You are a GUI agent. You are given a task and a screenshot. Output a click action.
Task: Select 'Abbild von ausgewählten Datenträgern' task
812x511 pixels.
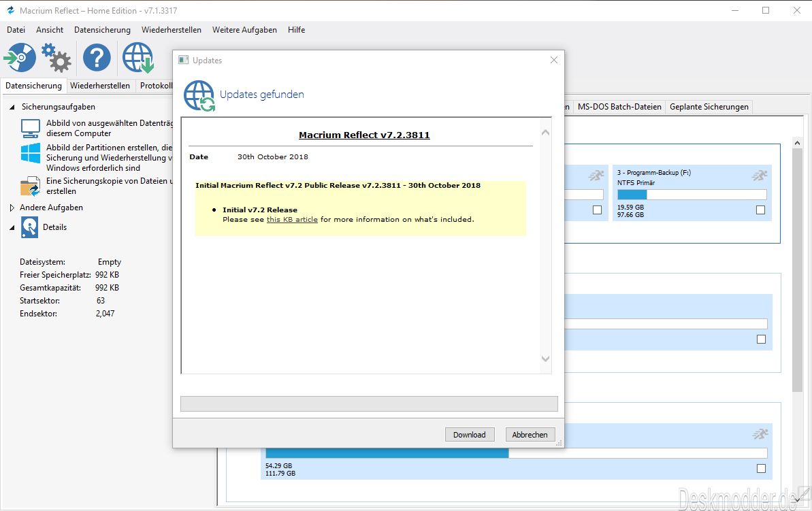110,128
